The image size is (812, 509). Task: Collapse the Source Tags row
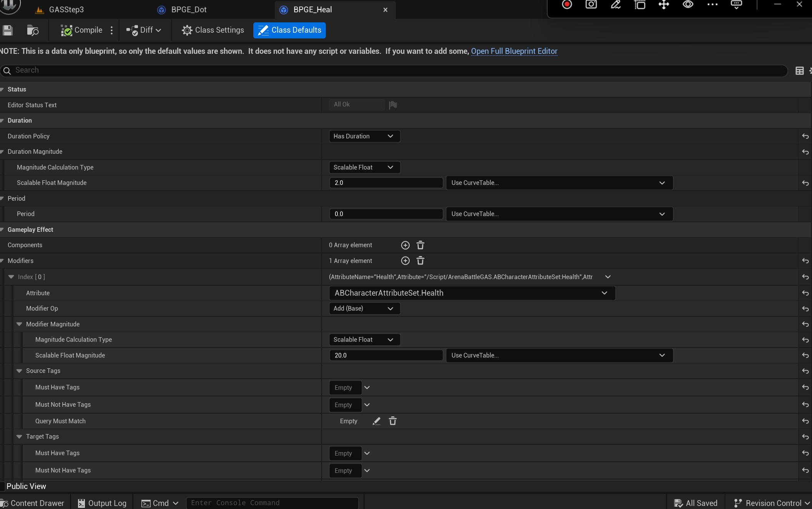pyautogui.click(x=19, y=371)
